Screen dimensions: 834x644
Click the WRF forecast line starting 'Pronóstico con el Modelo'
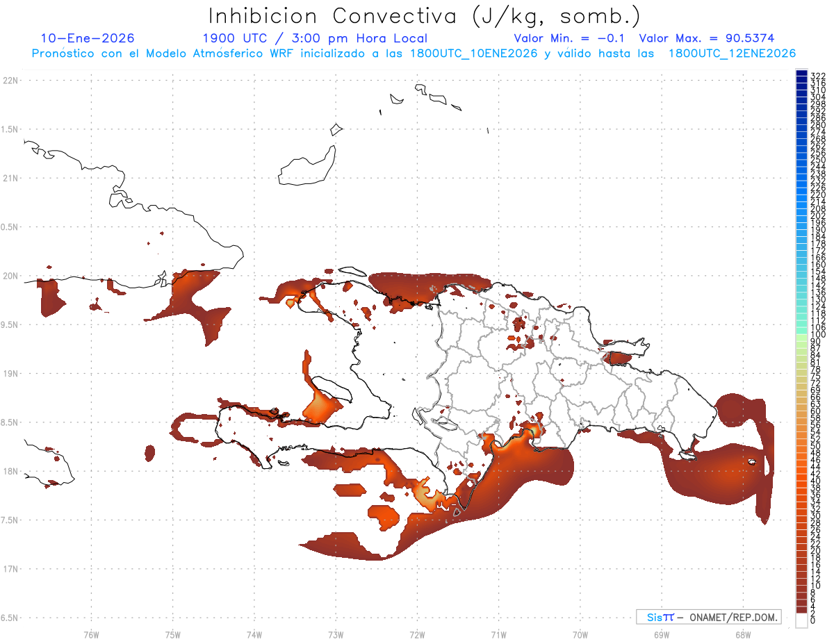click(414, 53)
